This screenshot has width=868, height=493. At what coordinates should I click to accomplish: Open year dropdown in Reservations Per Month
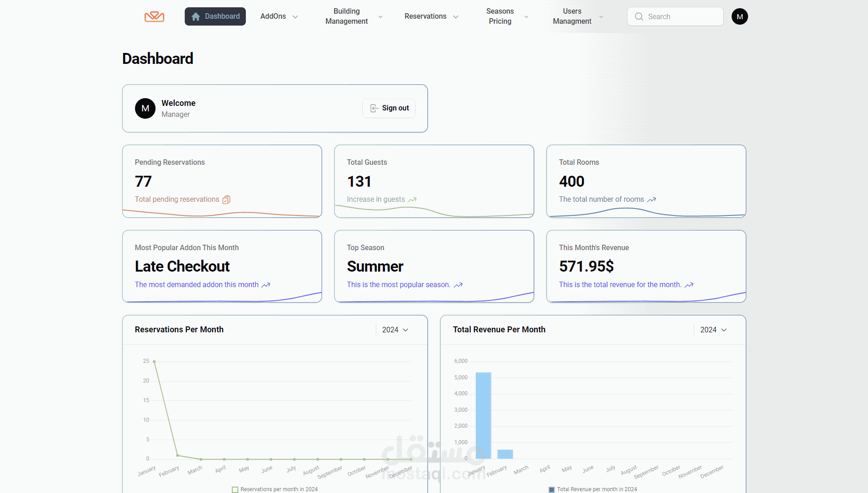coord(395,330)
